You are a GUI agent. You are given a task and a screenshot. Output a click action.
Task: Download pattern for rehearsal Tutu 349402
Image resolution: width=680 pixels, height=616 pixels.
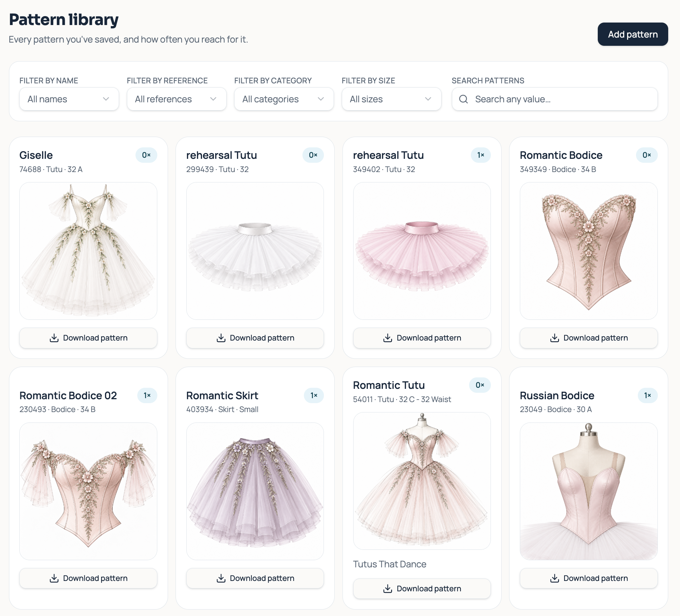coord(422,338)
